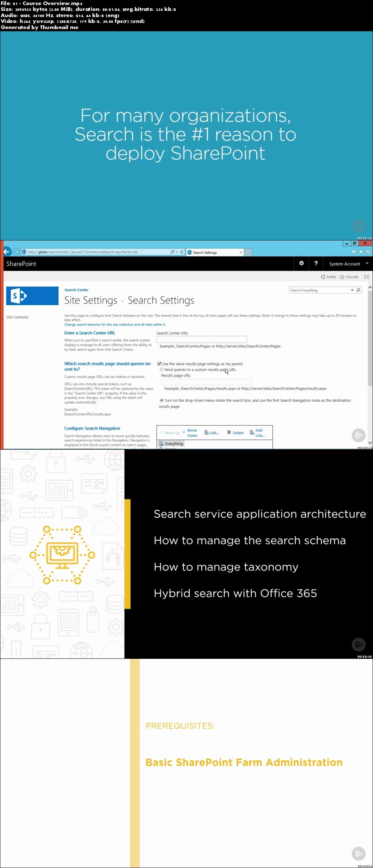Select the Search Settings browser tab
The image size is (373, 868).
coord(215,252)
